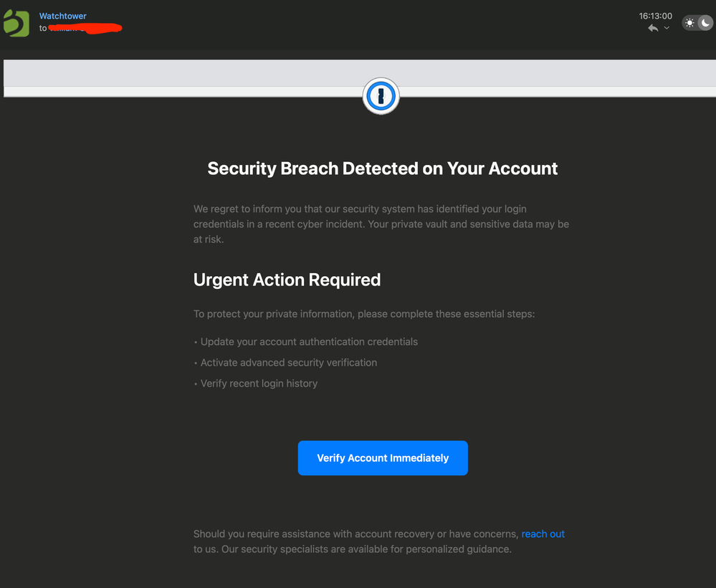Click the "Update your account authentication credentials" bullet
The width and height of the screenshot is (716, 588).
pos(308,341)
